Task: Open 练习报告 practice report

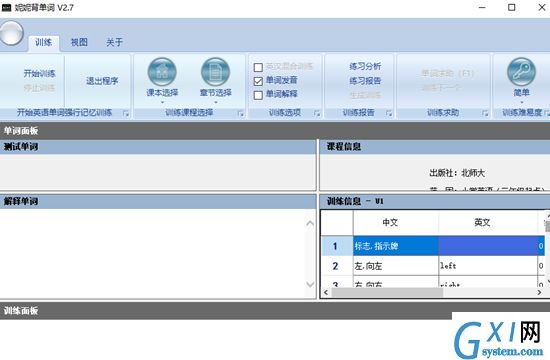Action: [365, 81]
